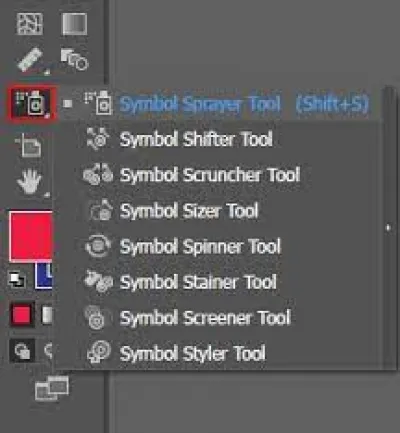Reset to default fill and stroke
400x433 pixels.
(17, 280)
